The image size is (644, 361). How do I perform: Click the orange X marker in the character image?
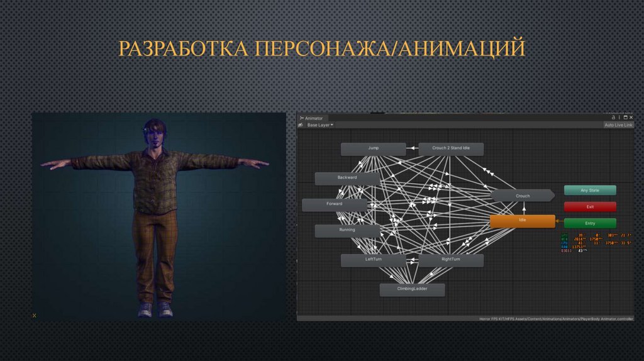click(34, 316)
